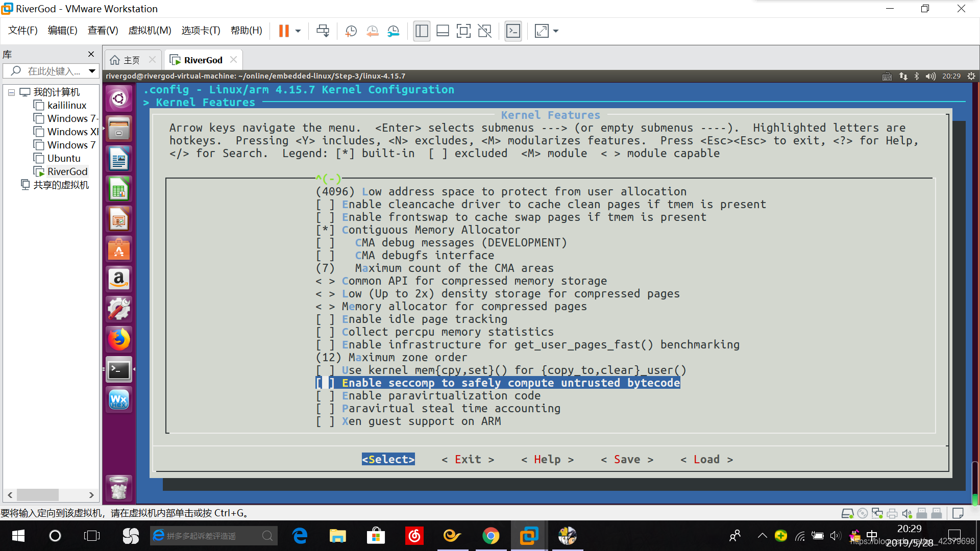This screenshot has height=551, width=980.
Task: Open the Files manager launcher icon
Action: click(x=119, y=129)
